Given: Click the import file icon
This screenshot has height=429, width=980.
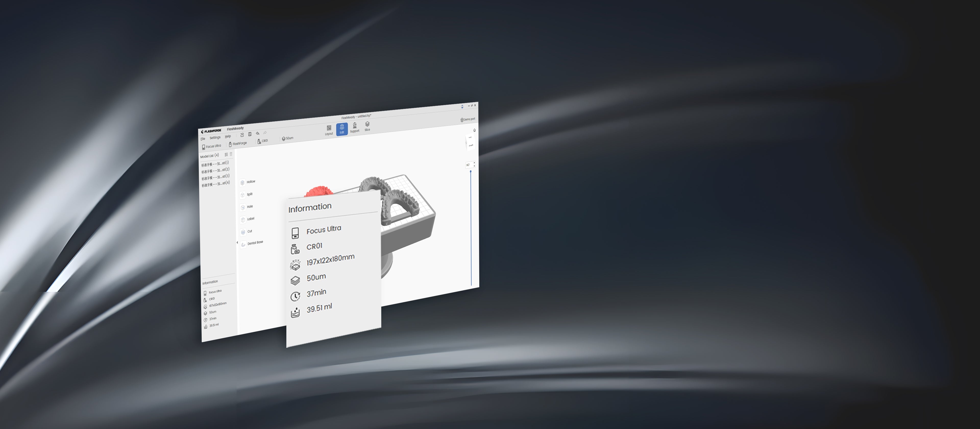Looking at the screenshot, I should pyautogui.click(x=242, y=135).
